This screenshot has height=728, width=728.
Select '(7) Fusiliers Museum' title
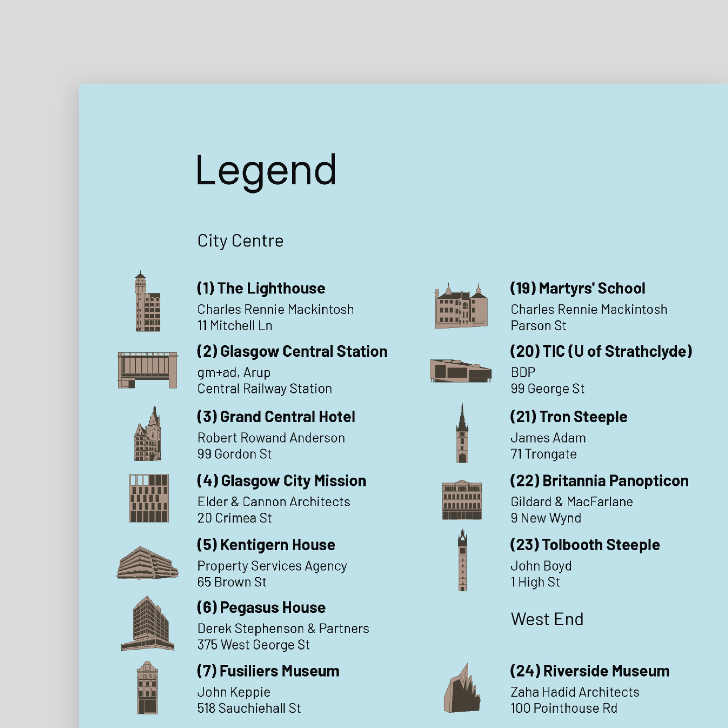(x=268, y=671)
